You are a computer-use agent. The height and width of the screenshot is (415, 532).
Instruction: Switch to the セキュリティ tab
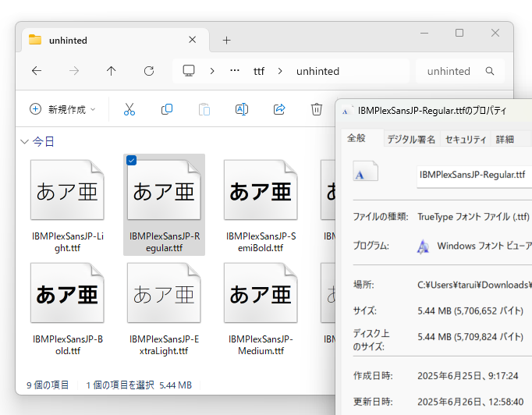click(x=466, y=140)
